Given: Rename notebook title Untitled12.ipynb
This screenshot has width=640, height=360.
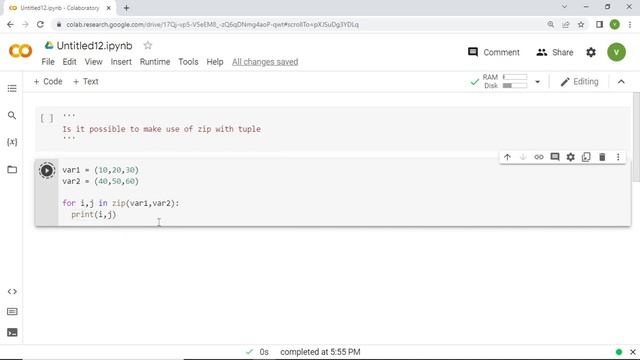Looking at the screenshot, I should (94, 46).
